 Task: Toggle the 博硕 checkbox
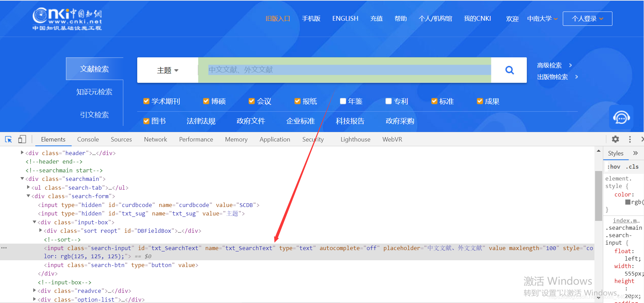coord(206,101)
